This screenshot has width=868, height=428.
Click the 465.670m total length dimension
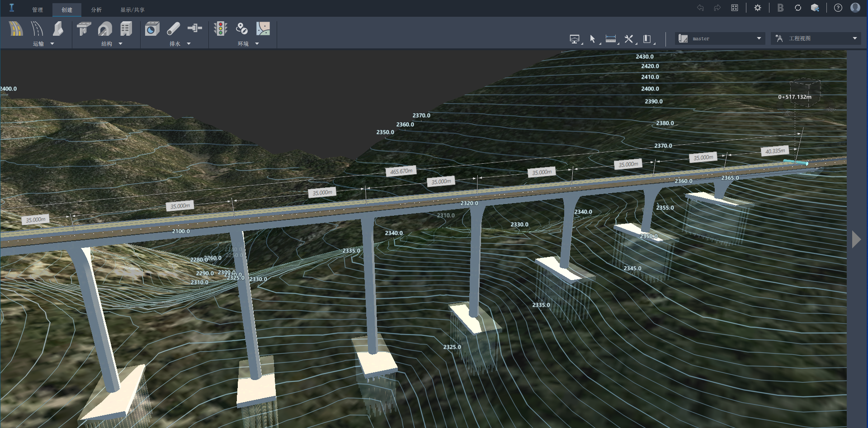coord(401,171)
